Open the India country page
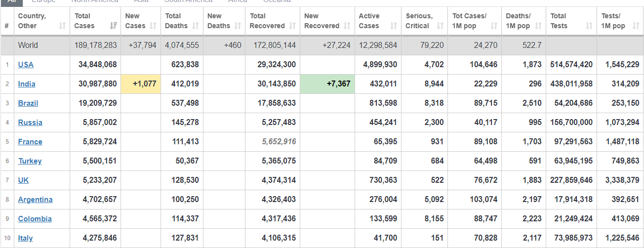Viewport: 644px width, 248px height. 27,83
